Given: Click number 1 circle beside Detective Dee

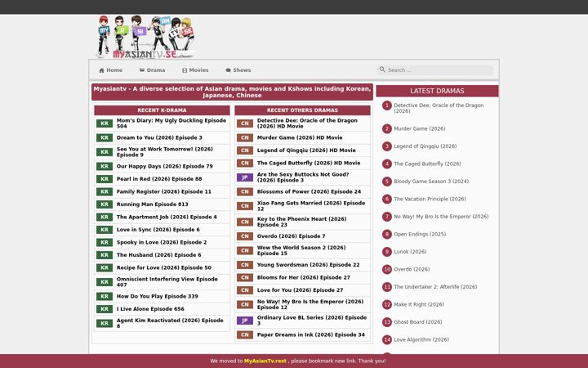Looking at the screenshot, I should [387, 105].
